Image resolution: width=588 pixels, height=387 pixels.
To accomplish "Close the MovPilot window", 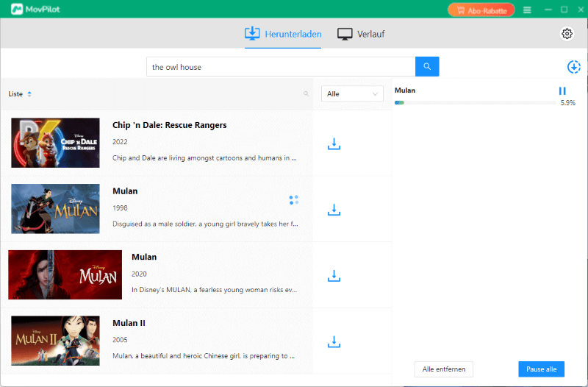I will click(x=581, y=10).
